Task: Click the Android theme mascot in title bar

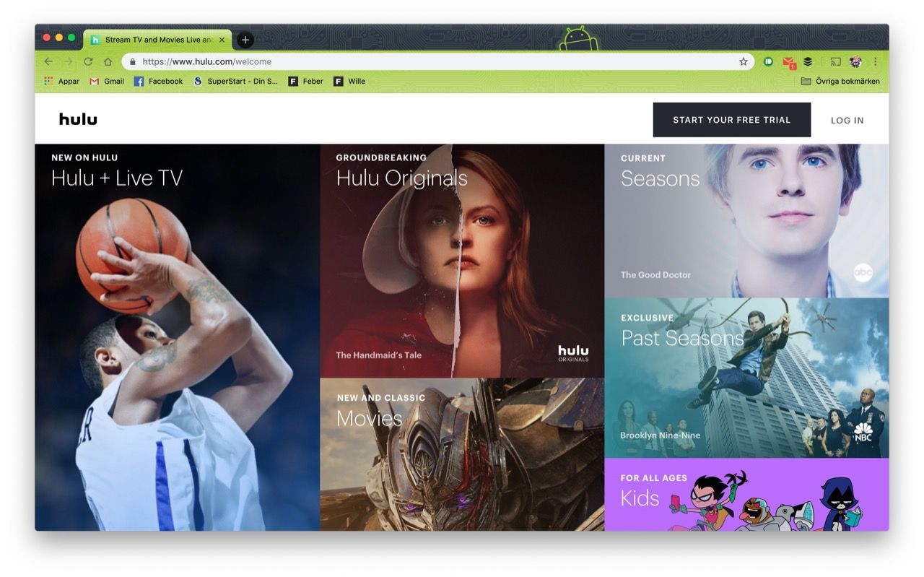Action: [x=579, y=38]
